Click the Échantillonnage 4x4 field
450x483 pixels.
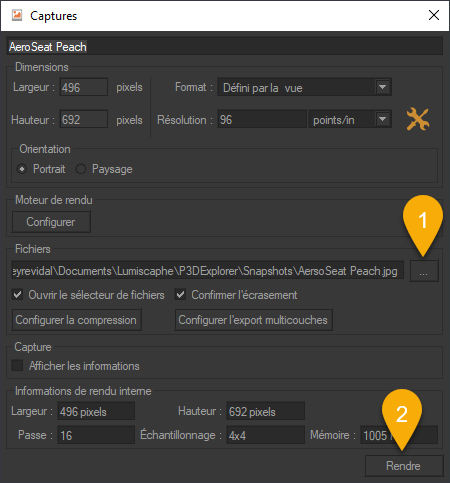pos(265,435)
